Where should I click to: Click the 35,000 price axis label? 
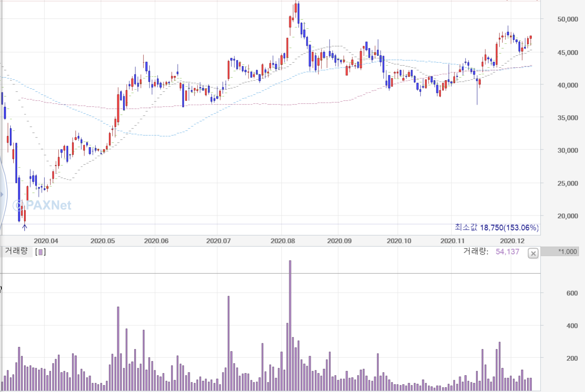coord(567,117)
